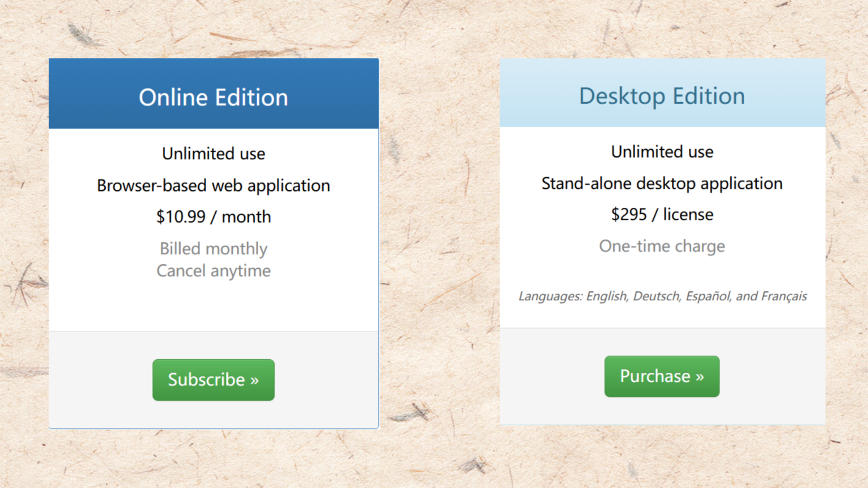Click the Billed monthly text
This screenshot has width=868, height=488.
[213, 249]
